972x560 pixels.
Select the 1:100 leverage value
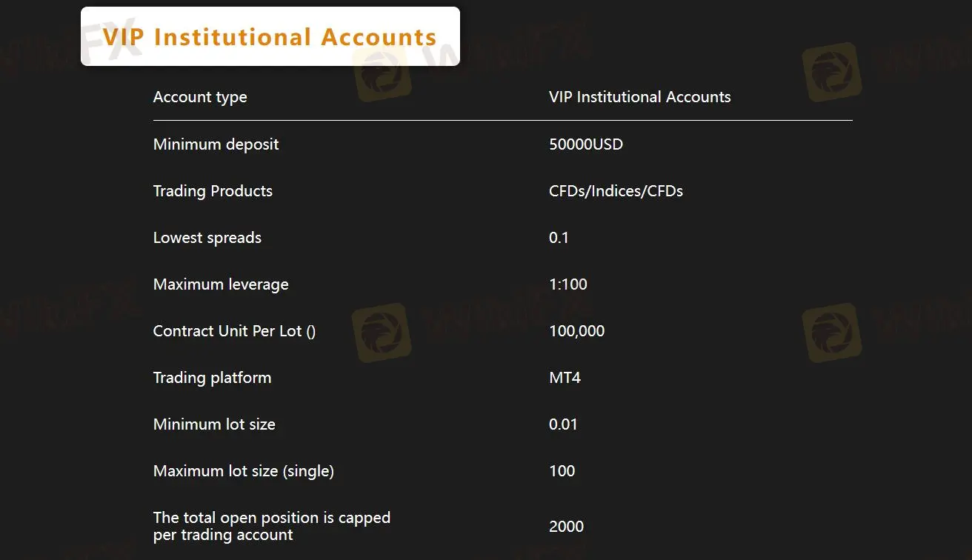tap(567, 284)
